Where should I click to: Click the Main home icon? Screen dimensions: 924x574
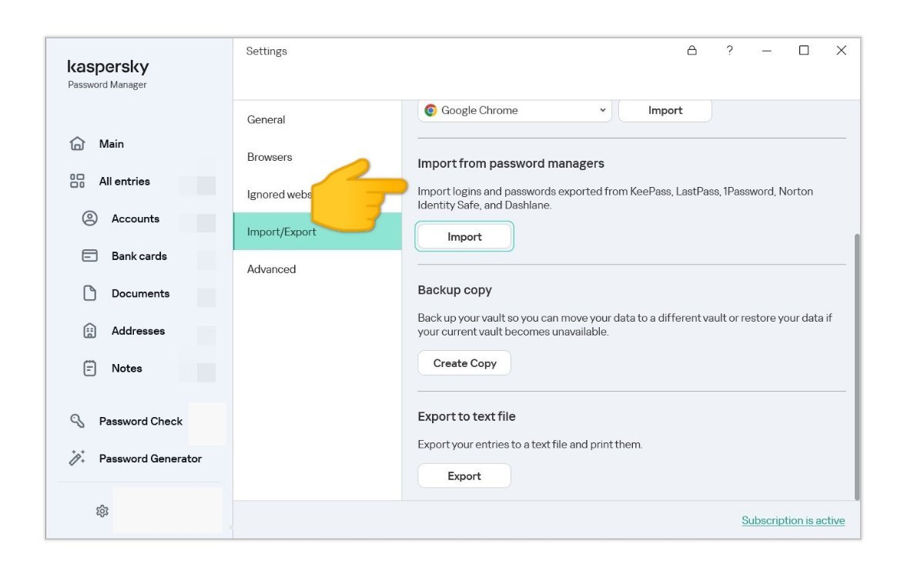coord(77,144)
